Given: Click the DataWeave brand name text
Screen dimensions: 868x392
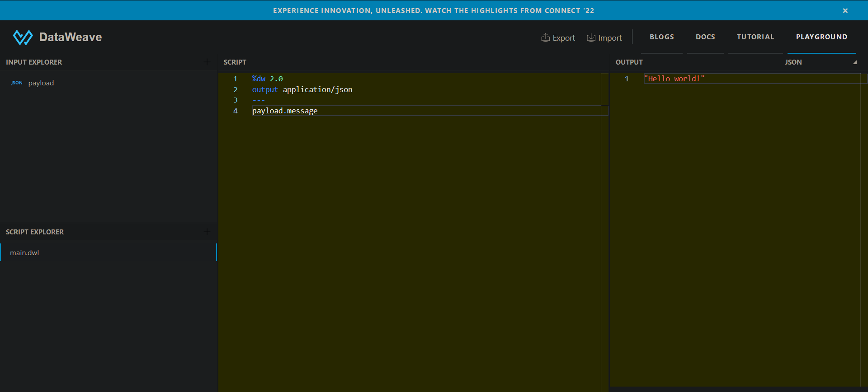Looking at the screenshot, I should click(x=71, y=37).
